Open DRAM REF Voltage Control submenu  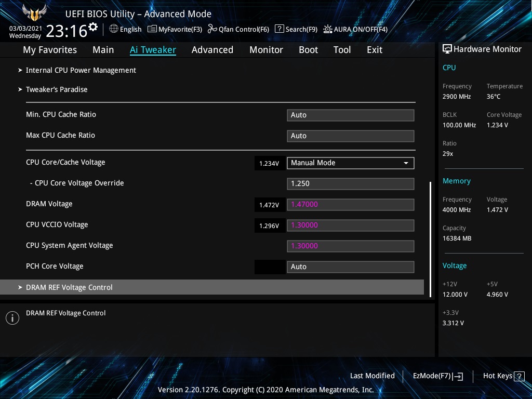point(212,287)
